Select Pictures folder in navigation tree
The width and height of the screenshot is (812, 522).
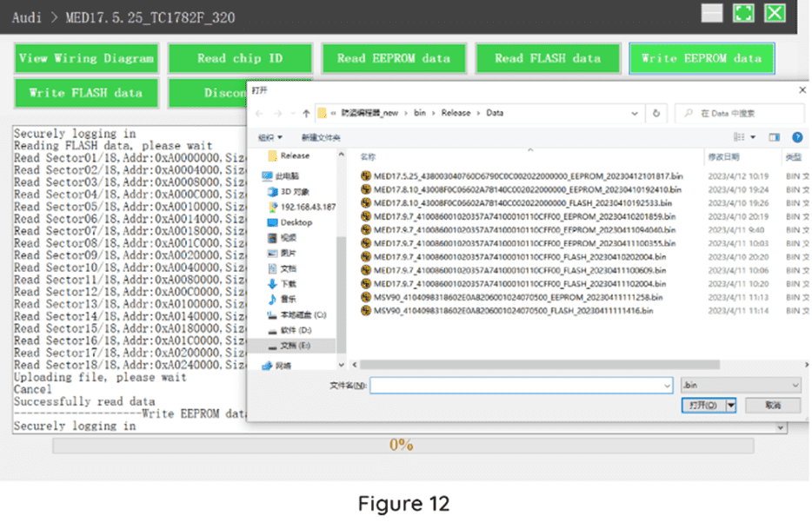283,253
